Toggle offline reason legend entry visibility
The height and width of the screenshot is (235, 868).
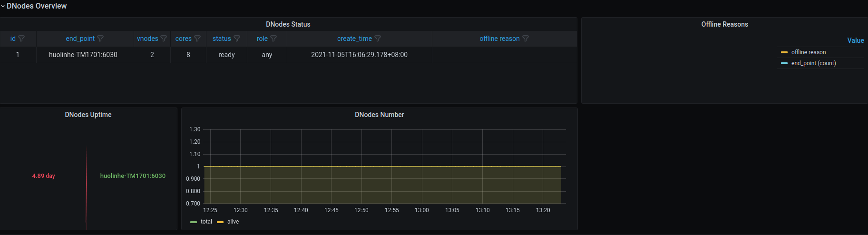[809, 52]
